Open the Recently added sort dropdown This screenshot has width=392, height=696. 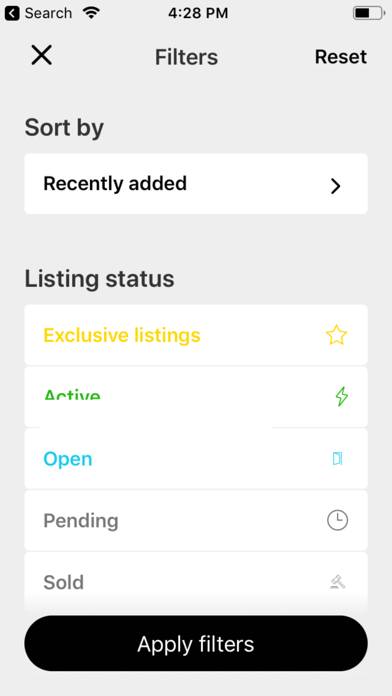[x=196, y=184]
